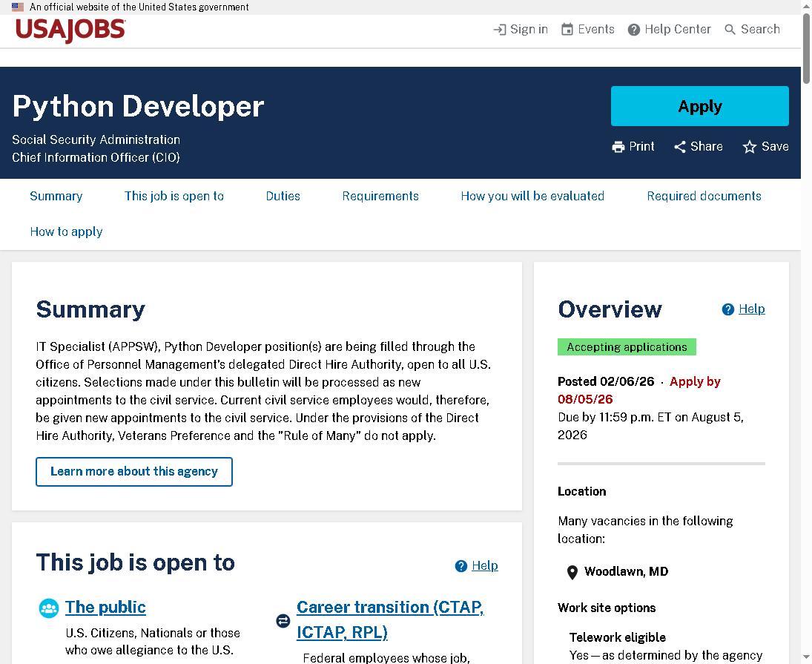Click 'Chief Information Officer (CIO)' text
812x664 pixels.
[x=96, y=157]
